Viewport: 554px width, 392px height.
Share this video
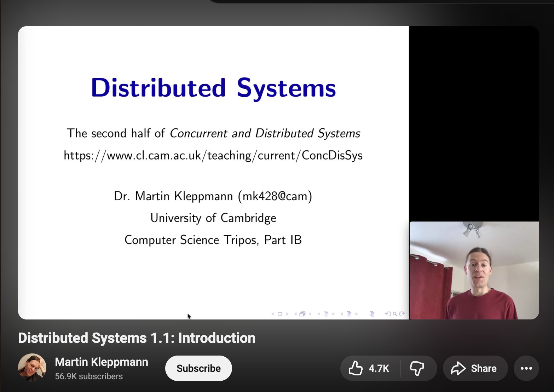click(474, 368)
